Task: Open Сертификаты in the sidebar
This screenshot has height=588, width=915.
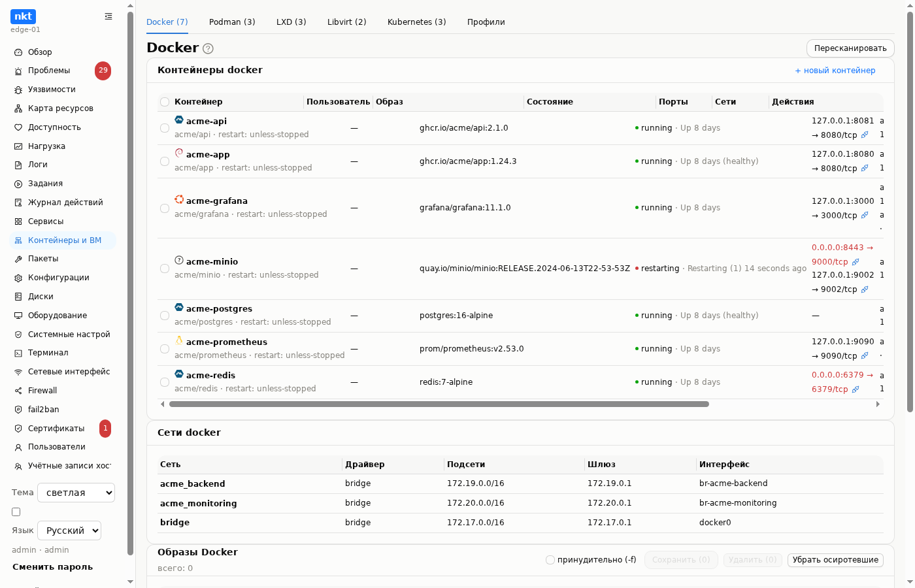Action: (x=63, y=429)
